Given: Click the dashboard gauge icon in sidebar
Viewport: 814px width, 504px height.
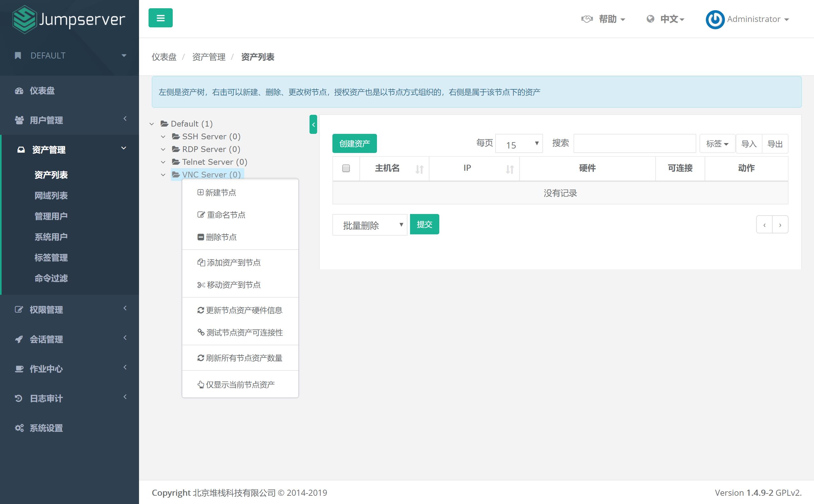Looking at the screenshot, I should tap(19, 91).
